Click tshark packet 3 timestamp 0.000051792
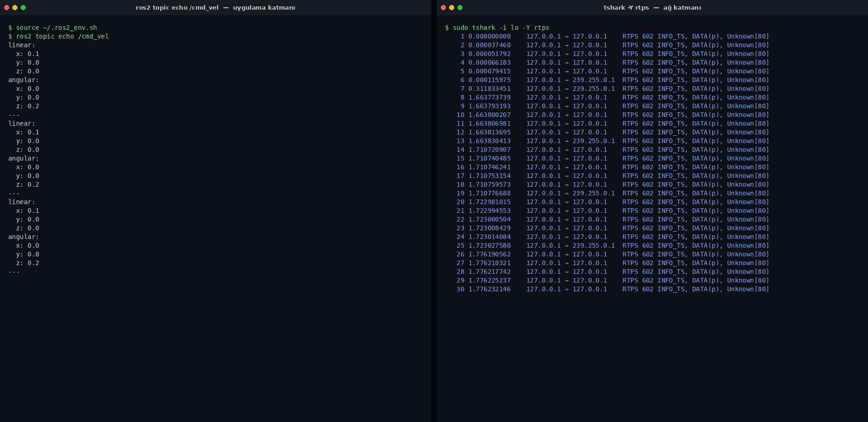Viewport: 868px width, 422px height. coord(490,54)
